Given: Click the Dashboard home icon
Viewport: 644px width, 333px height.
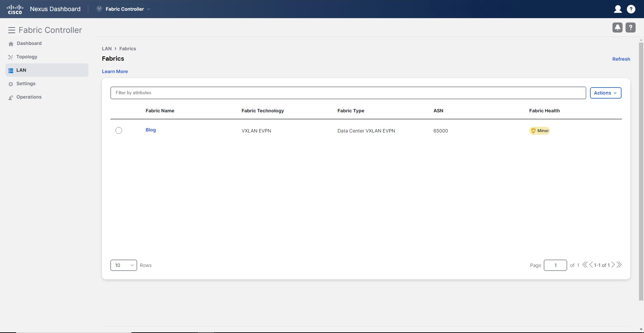Looking at the screenshot, I should coord(11,44).
